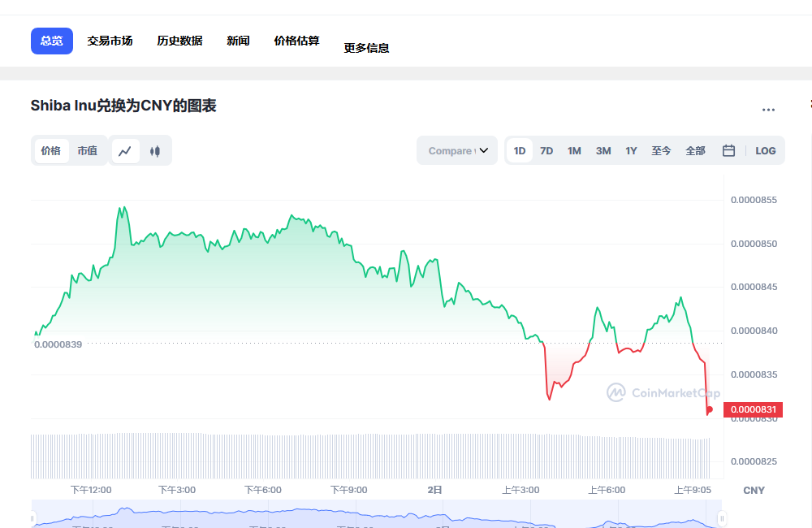Open the calendar date-range picker icon
The width and height of the screenshot is (812, 528).
pyautogui.click(x=728, y=150)
